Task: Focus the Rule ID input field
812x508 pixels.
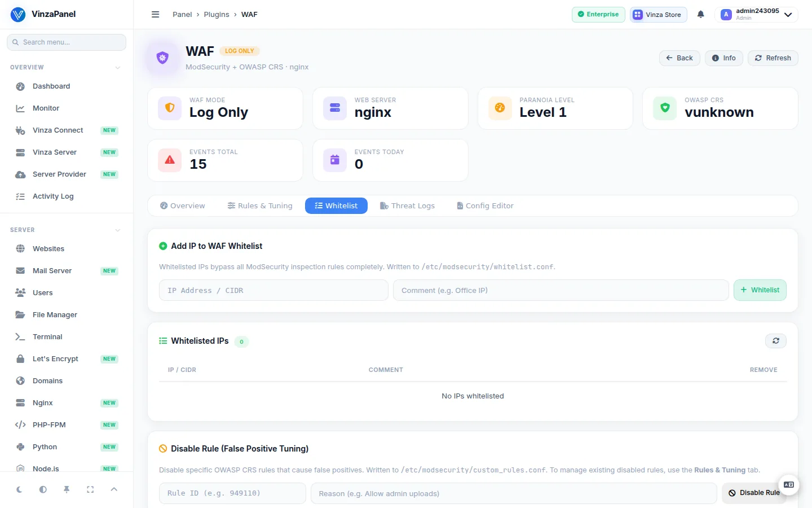Action: coord(232,493)
